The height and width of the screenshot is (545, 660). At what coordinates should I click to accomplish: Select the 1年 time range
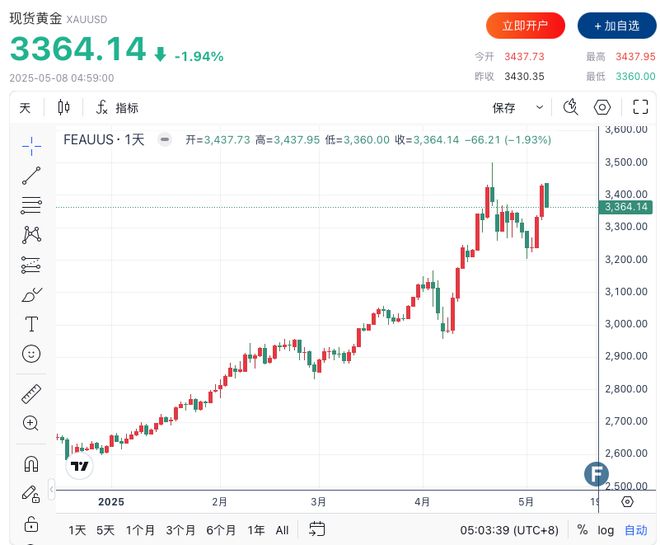point(256,530)
